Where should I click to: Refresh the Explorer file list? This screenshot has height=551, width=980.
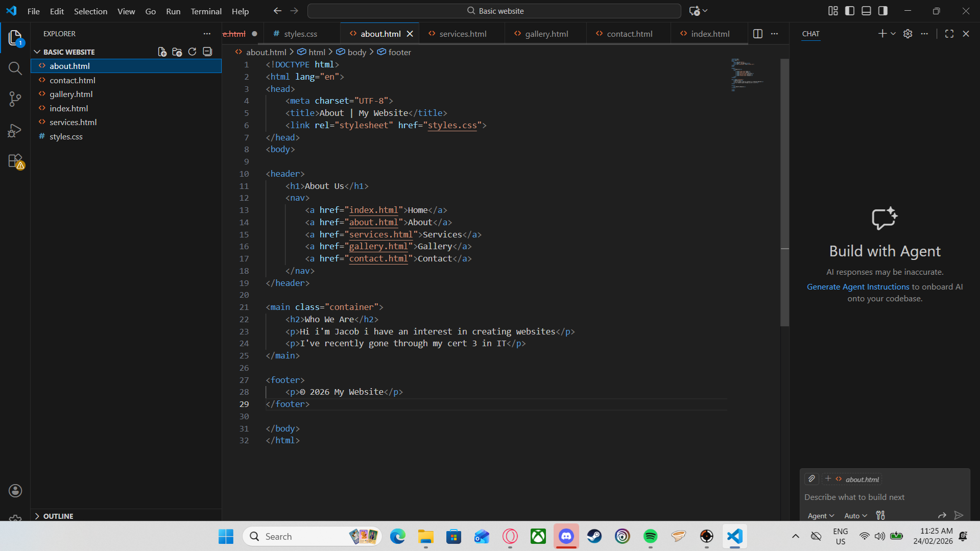pos(192,52)
